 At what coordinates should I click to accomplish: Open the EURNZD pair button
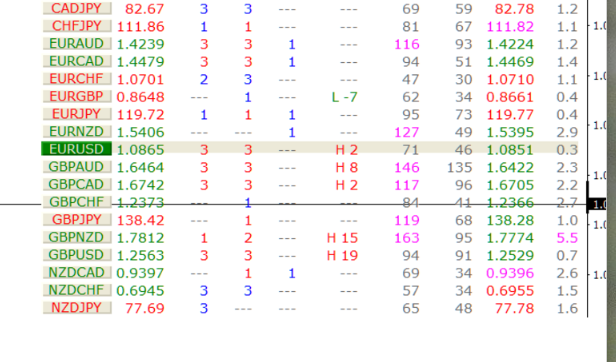(x=77, y=132)
